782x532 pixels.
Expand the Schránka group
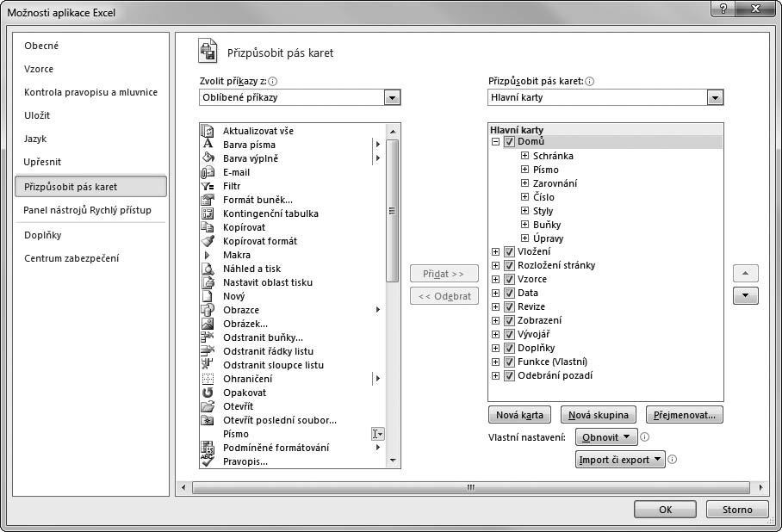pos(524,156)
